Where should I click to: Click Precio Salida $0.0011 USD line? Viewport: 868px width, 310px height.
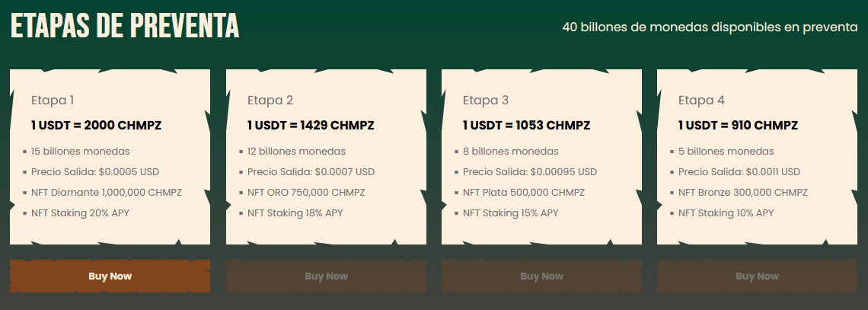[739, 172]
